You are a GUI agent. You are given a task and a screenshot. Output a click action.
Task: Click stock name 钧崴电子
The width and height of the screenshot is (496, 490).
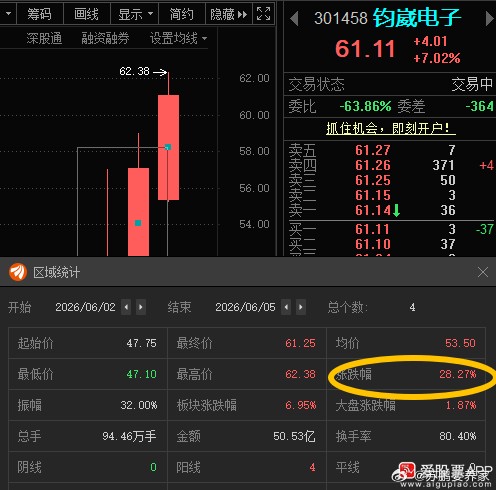coord(417,18)
